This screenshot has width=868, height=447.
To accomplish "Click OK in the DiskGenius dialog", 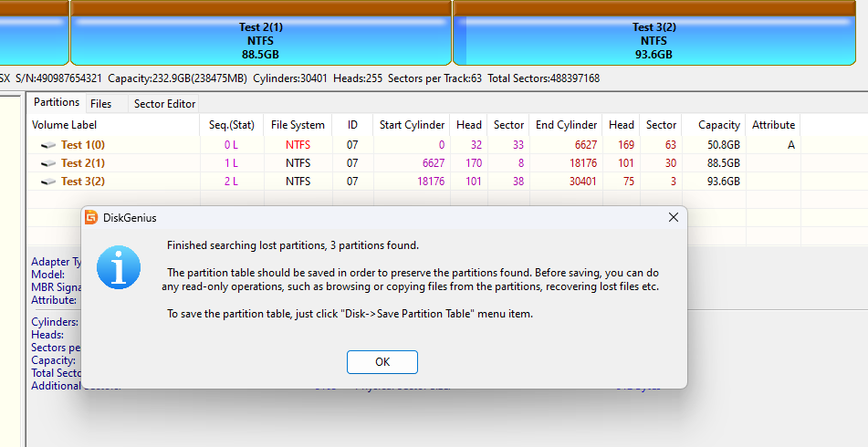I will [382, 362].
